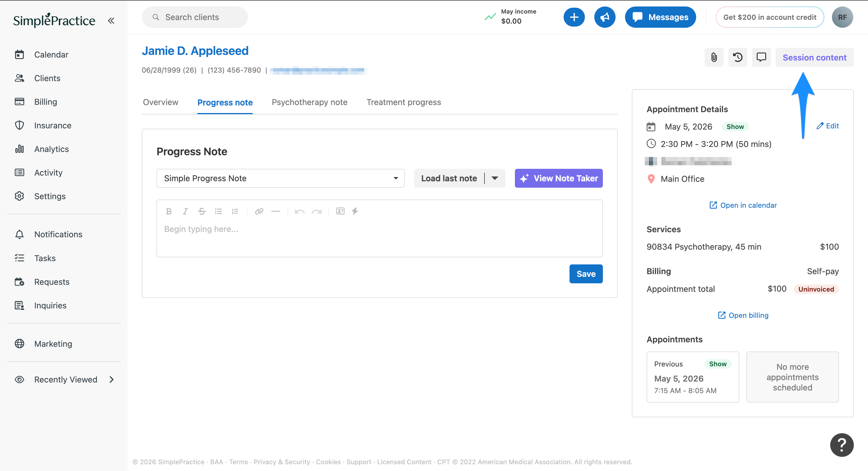Click the blue plus create button
The height and width of the screenshot is (471, 868).
click(574, 17)
